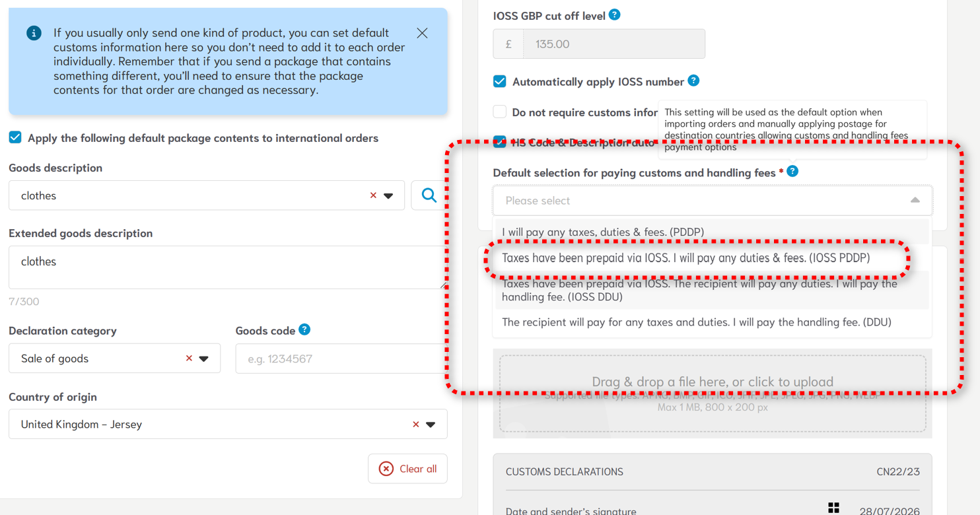Clear the clothes goods description with red X
This screenshot has width=980, height=515.
[373, 195]
